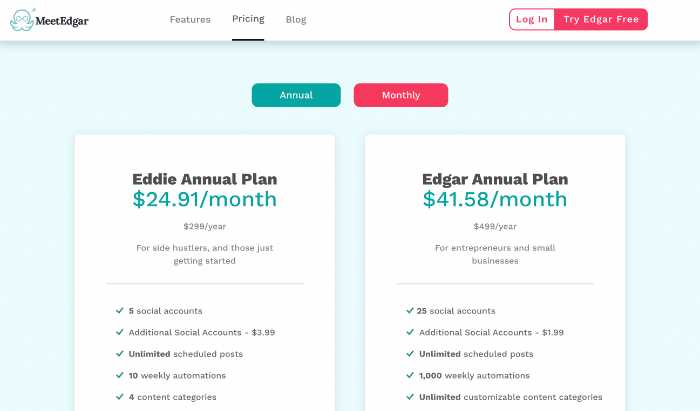
Task: Open the Features page
Action: (x=190, y=20)
